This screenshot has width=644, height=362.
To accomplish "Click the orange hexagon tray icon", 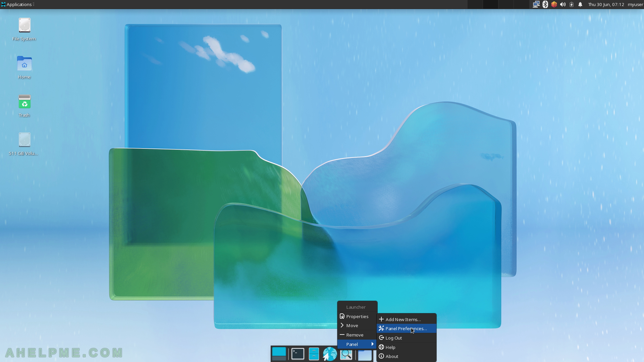I will click(554, 4).
